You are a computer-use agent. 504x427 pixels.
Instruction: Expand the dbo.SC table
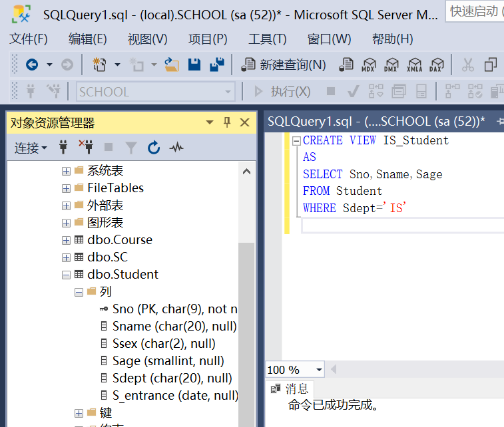[x=66, y=258]
